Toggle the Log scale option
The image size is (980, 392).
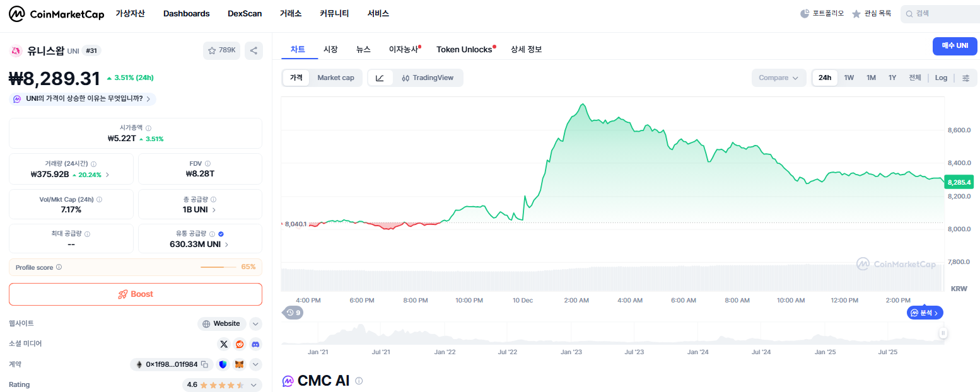pos(941,78)
